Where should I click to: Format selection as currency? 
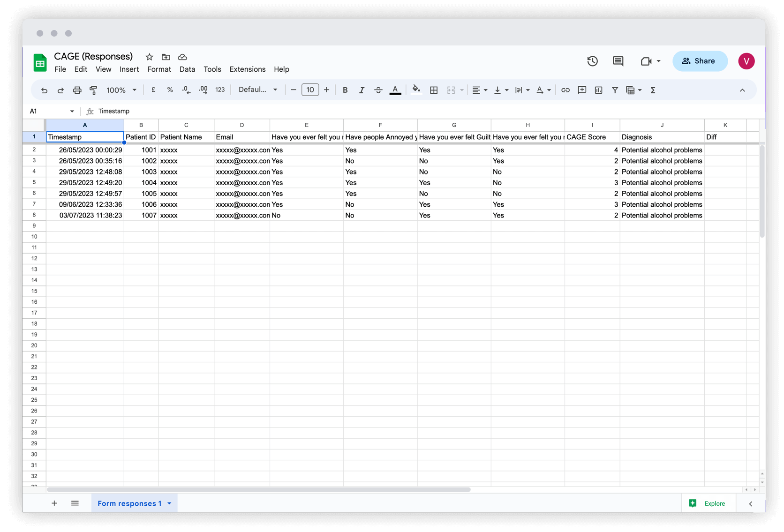click(x=153, y=90)
